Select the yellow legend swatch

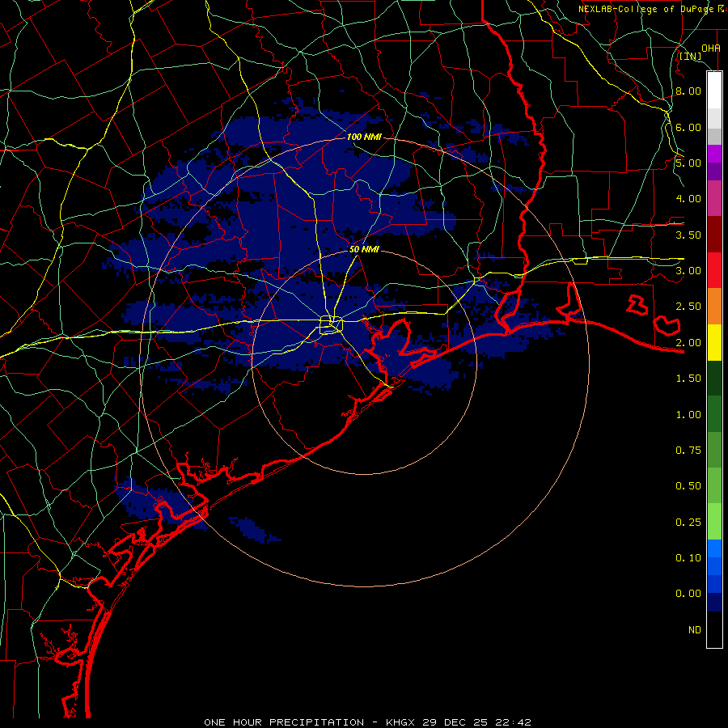(x=714, y=342)
